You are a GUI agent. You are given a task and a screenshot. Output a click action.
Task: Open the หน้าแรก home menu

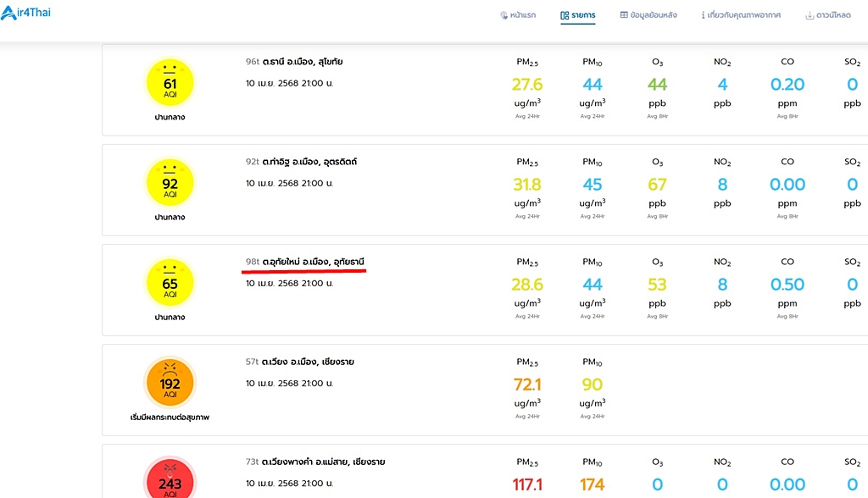click(518, 15)
